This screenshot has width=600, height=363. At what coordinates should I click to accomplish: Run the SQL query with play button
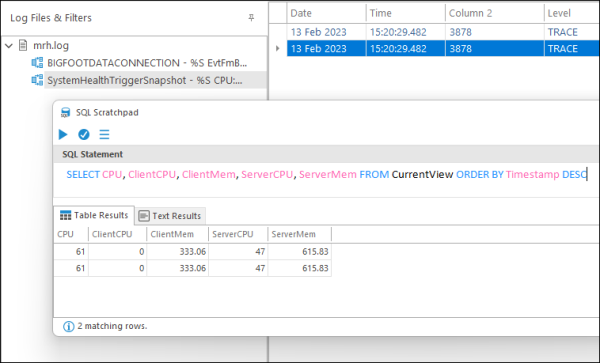pos(63,134)
